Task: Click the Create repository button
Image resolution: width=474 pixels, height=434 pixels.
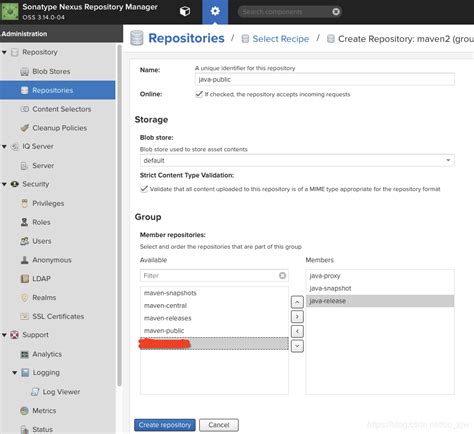Action: 165,425
